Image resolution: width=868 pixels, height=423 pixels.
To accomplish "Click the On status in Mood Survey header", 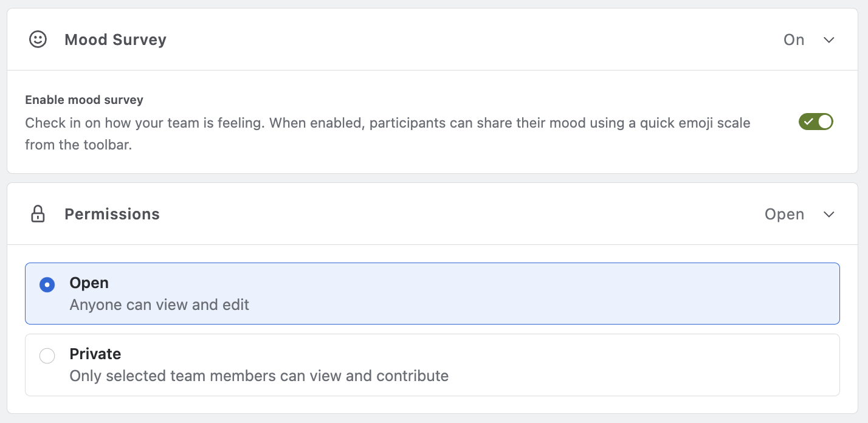I will [x=794, y=40].
